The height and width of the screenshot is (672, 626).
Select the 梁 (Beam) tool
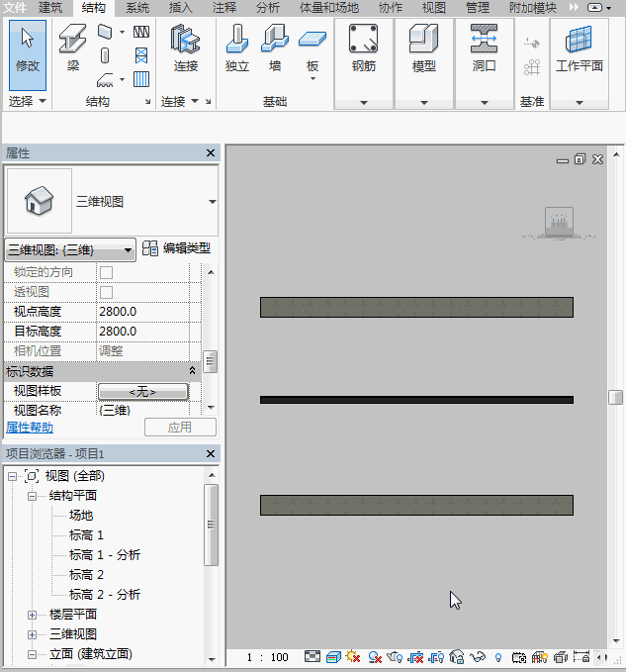point(72,49)
